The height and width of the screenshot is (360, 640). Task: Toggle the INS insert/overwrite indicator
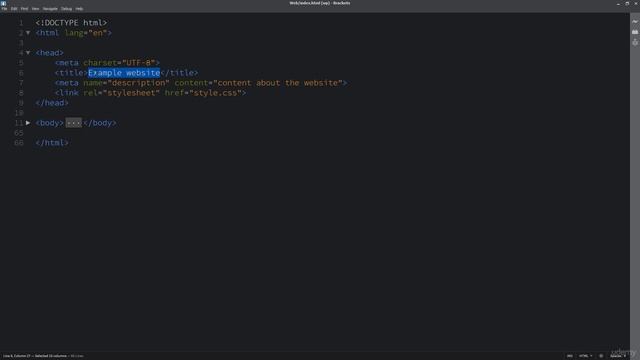tap(569, 356)
